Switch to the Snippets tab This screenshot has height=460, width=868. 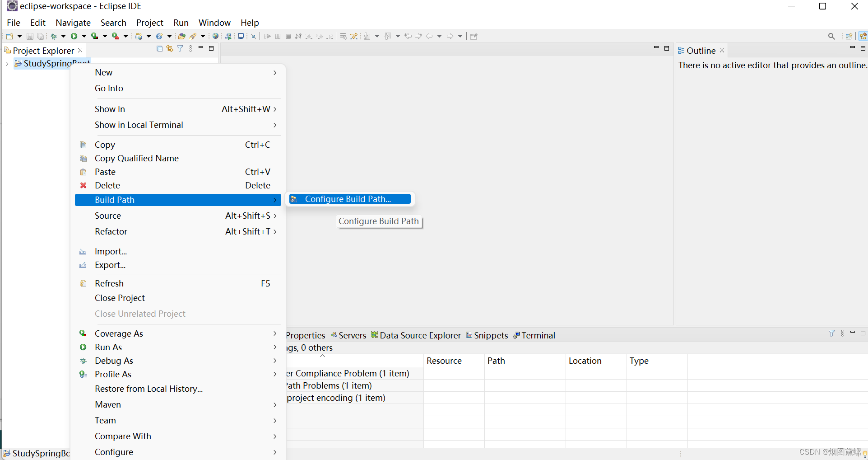[x=487, y=335]
